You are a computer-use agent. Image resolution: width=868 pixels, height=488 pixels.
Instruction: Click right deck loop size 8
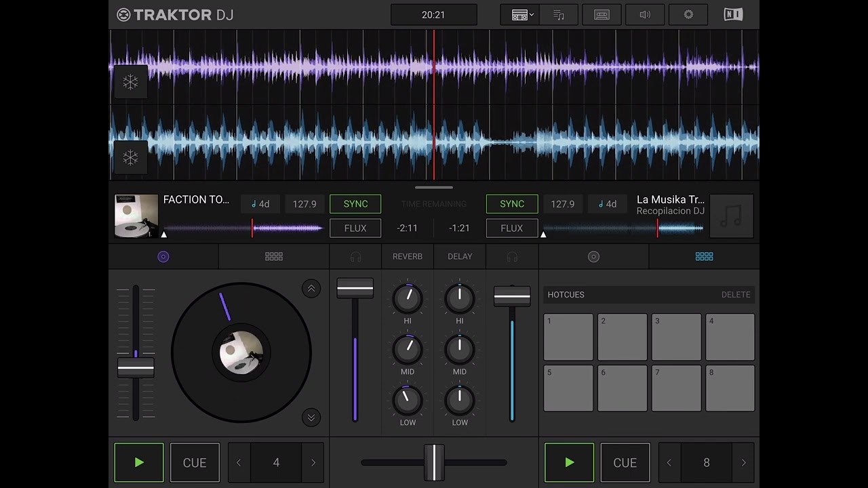pyautogui.click(x=707, y=463)
